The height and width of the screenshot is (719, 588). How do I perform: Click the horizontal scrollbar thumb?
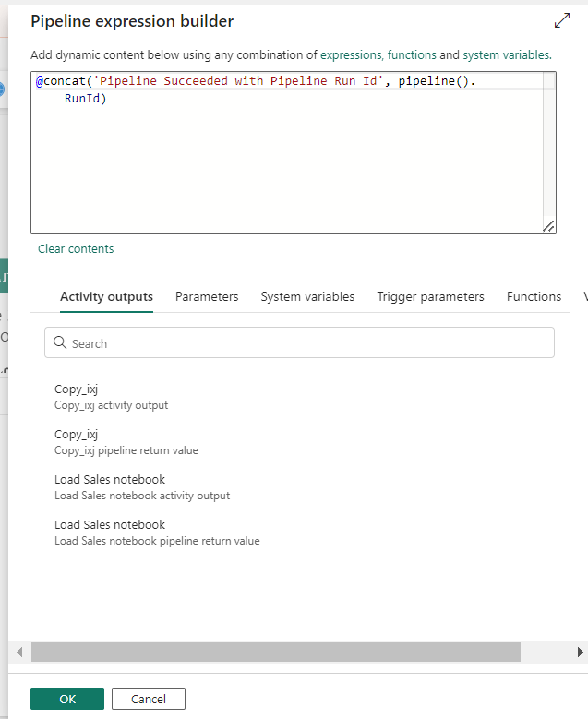pyautogui.click(x=276, y=652)
